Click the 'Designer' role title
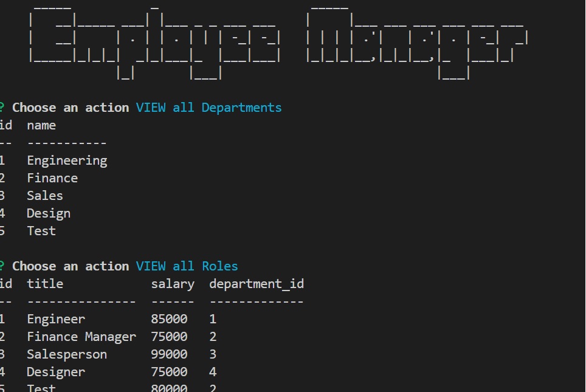 point(56,372)
